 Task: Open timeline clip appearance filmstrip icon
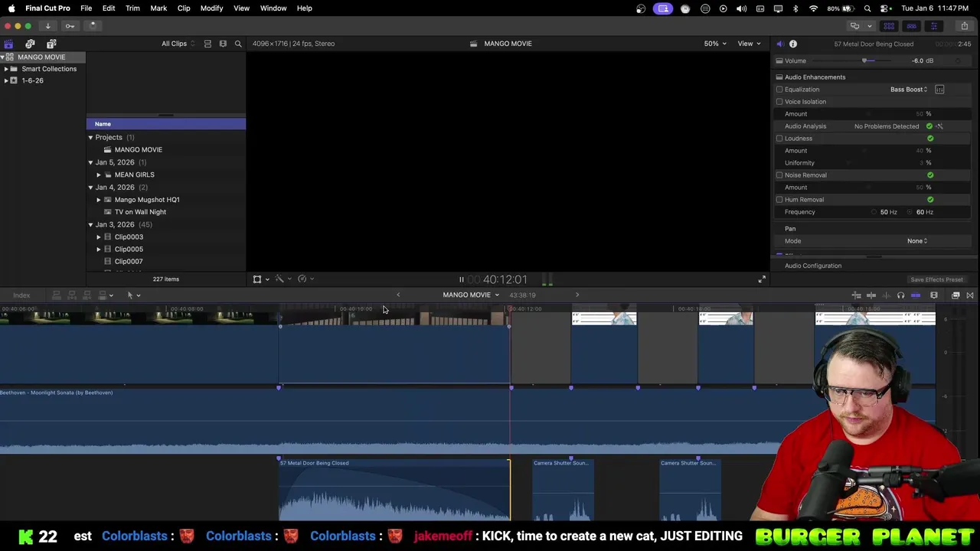coord(934,295)
